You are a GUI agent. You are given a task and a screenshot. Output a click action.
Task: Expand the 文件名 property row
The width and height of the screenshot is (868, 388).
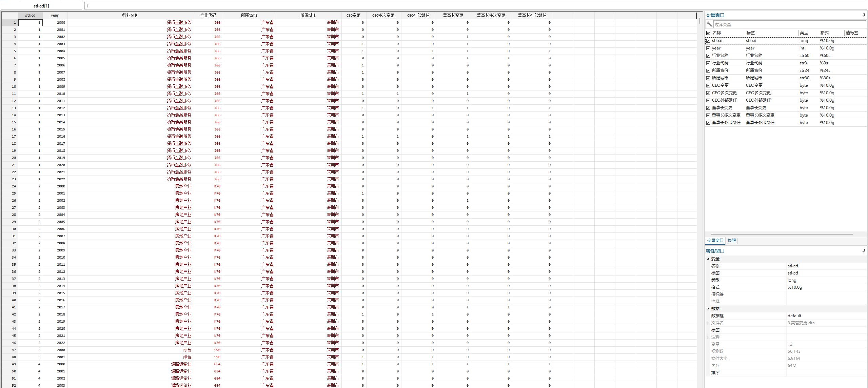708,323
